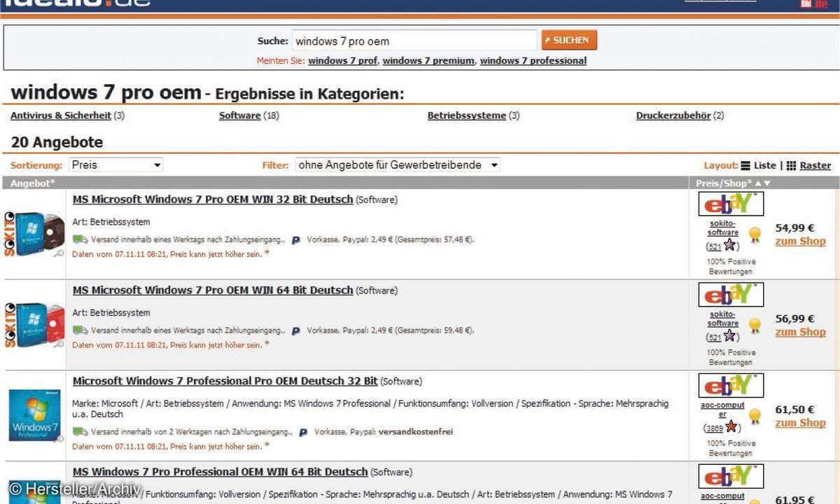The height and width of the screenshot is (504, 840).
Task: Click the award ribbon icon beside 61,50 €
Action: pyautogui.click(x=755, y=417)
